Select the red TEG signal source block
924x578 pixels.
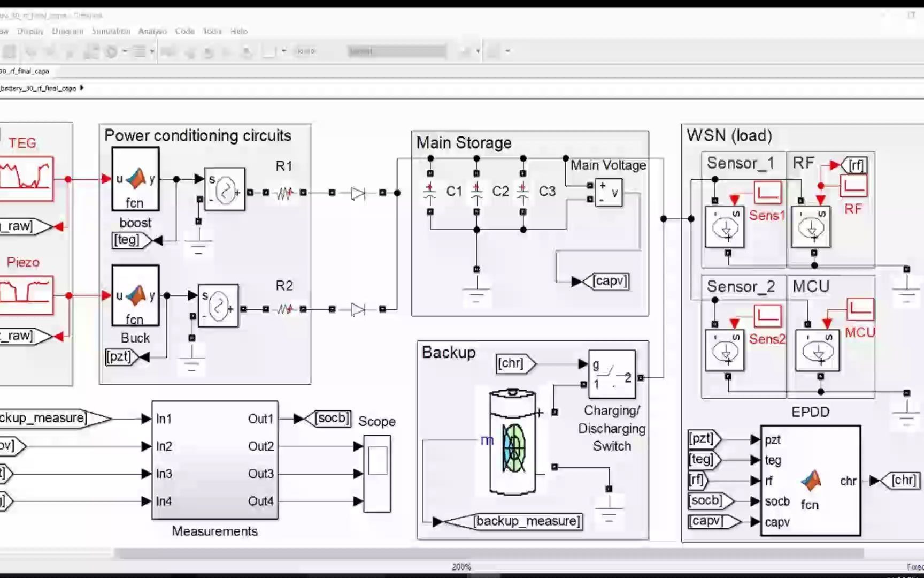(27, 178)
